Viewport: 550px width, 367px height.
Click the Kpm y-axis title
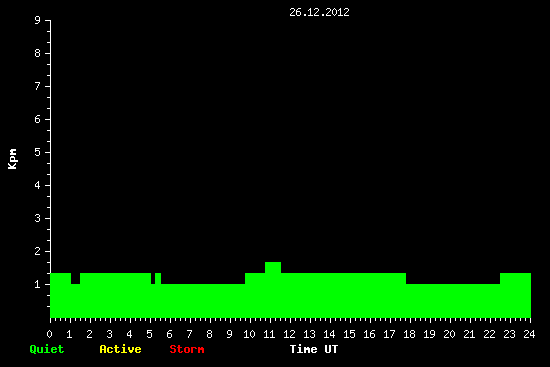tap(12, 159)
